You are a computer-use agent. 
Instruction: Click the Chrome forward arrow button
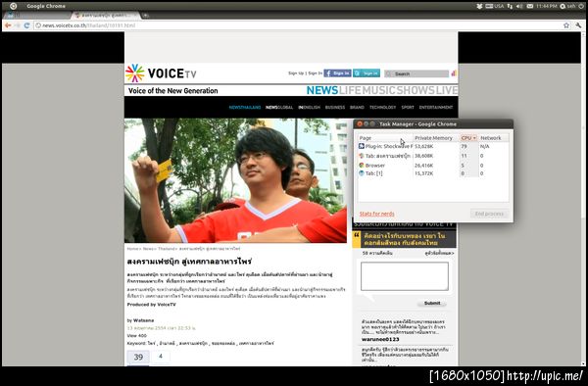click(18, 25)
